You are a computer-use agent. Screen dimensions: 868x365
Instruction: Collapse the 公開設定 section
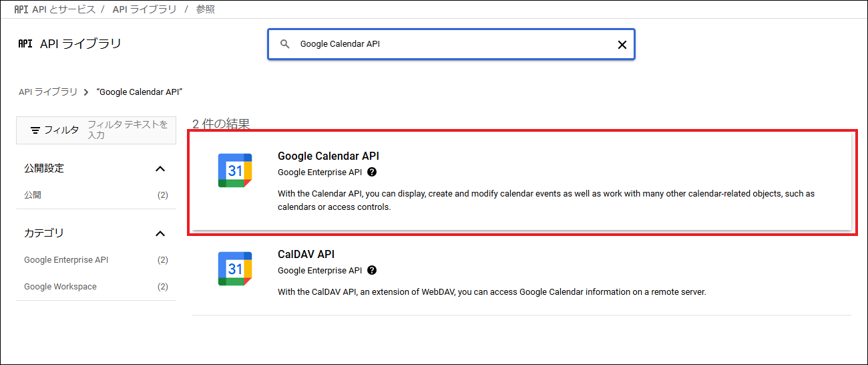click(x=160, y=168)
